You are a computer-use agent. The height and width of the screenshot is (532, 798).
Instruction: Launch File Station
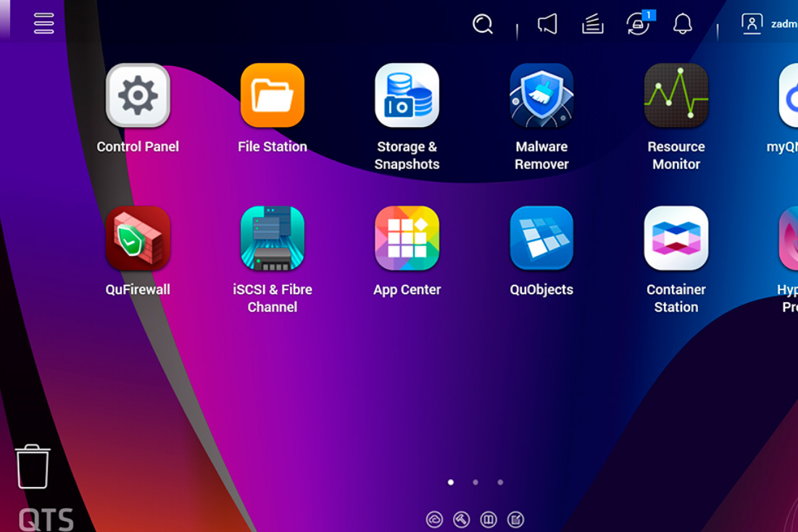[273, 95]
